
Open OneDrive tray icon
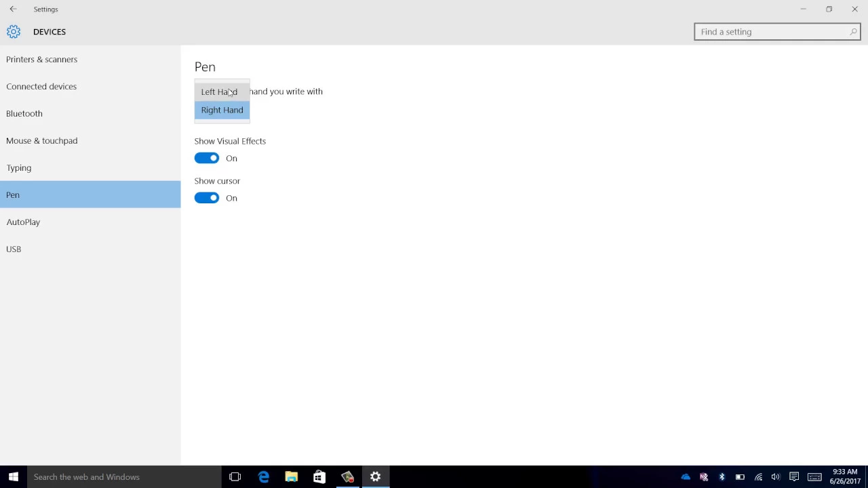coord(686,477)
